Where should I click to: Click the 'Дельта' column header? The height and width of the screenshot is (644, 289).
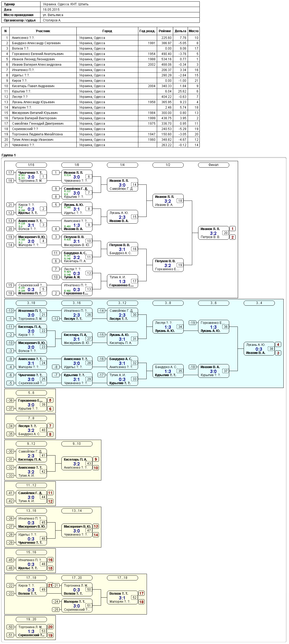[x=180, y=31]
